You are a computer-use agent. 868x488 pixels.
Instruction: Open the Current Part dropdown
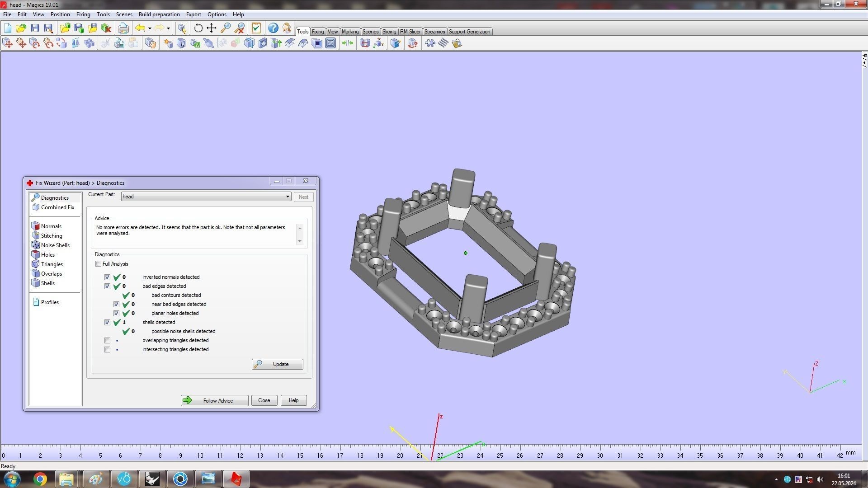click(x=288, y=197)
